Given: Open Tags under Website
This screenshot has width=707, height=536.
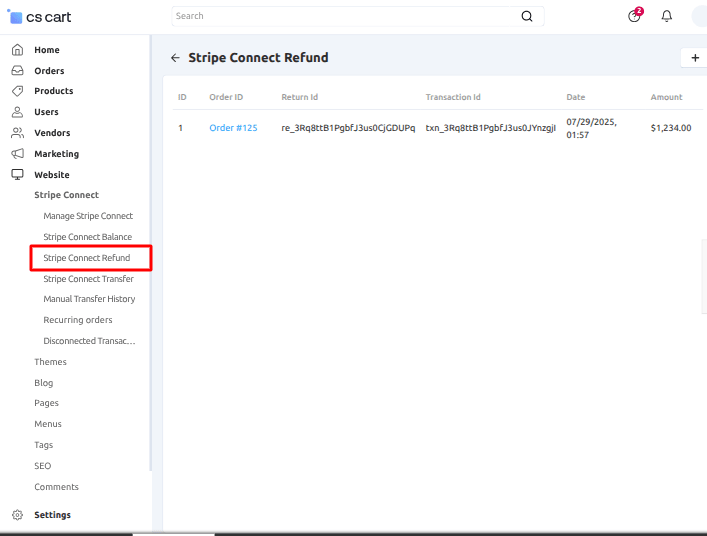Looking at the screenshot, I should [44, 445].
